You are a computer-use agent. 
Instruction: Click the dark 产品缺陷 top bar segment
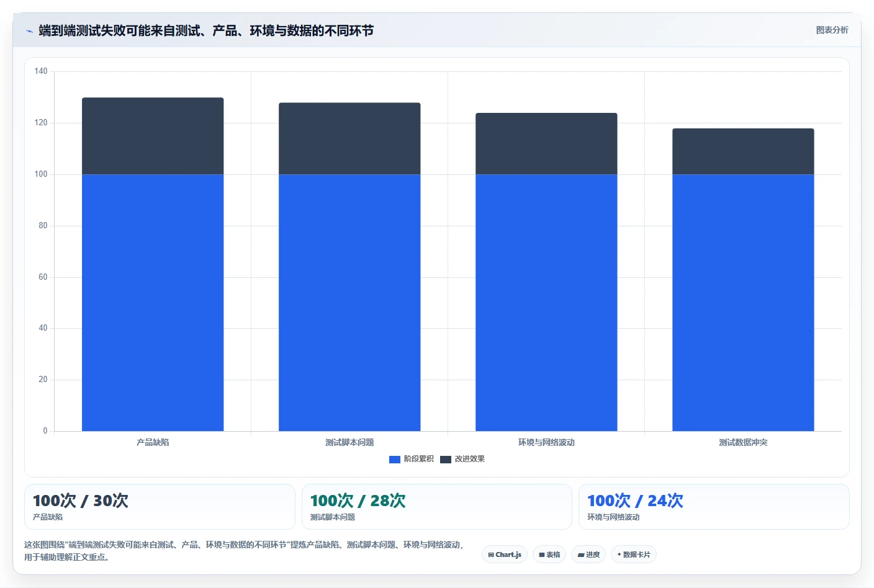pos(153,136)
